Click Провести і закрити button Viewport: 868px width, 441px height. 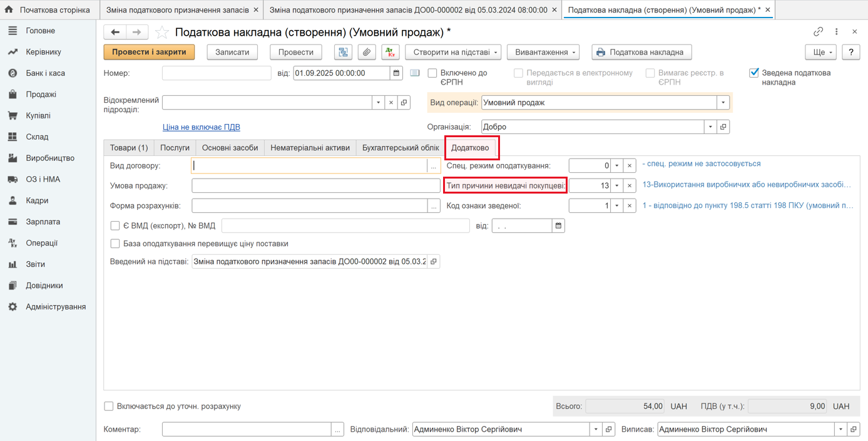click(x=149, y=52)
